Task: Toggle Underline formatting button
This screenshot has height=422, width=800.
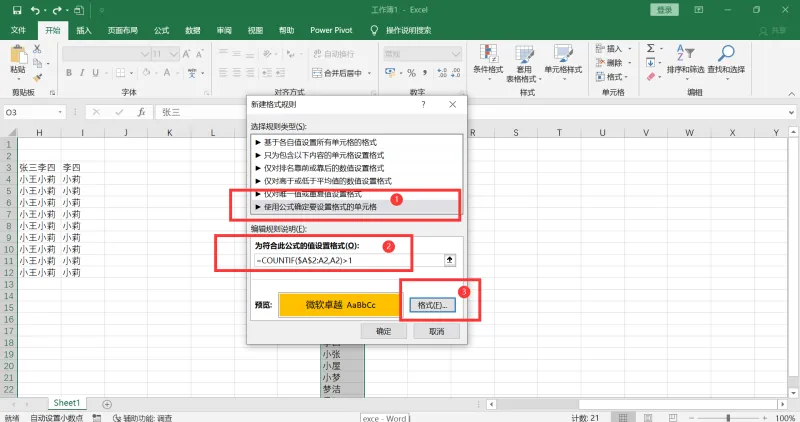Action: point(95,73)
